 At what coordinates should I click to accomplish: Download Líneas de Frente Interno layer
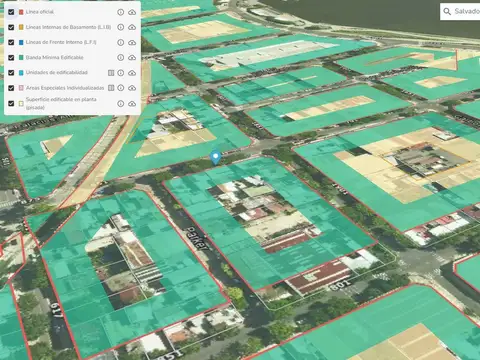tap(132, 43)
